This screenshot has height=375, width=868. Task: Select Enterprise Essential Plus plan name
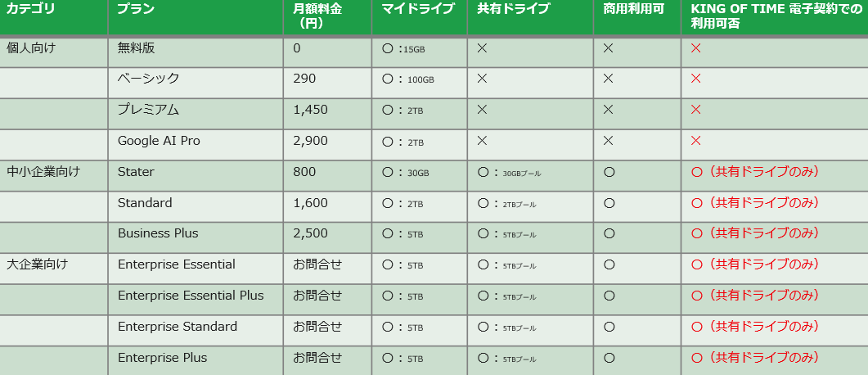(x=191, y=296)
